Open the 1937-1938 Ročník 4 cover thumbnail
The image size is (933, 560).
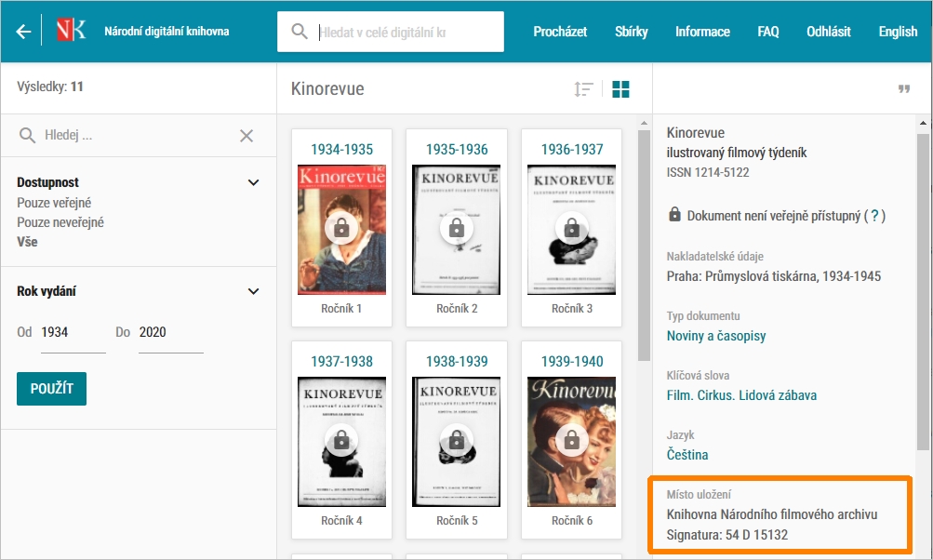pos(341,442)
